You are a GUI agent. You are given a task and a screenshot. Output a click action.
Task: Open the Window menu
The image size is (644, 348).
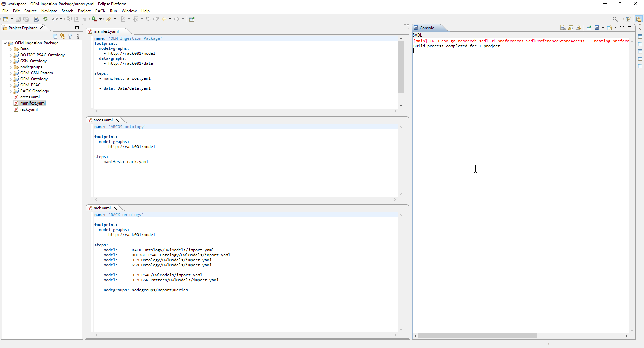click(x=129, y=11)
